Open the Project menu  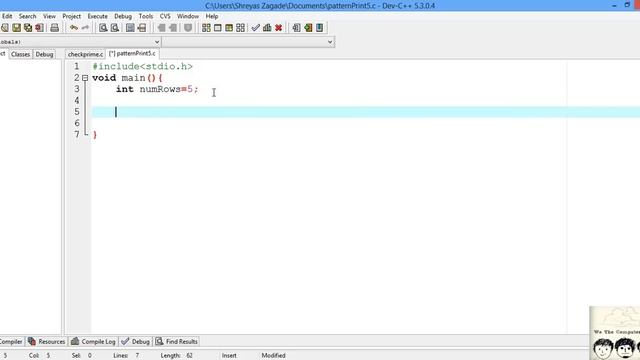click(x=71, y=16)
